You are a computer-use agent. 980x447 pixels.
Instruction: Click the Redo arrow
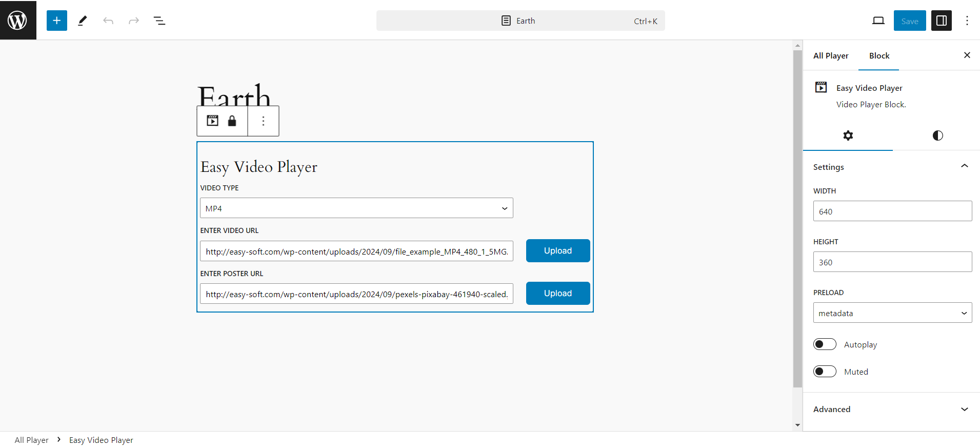pyautogui.click(x=134, y=21)
